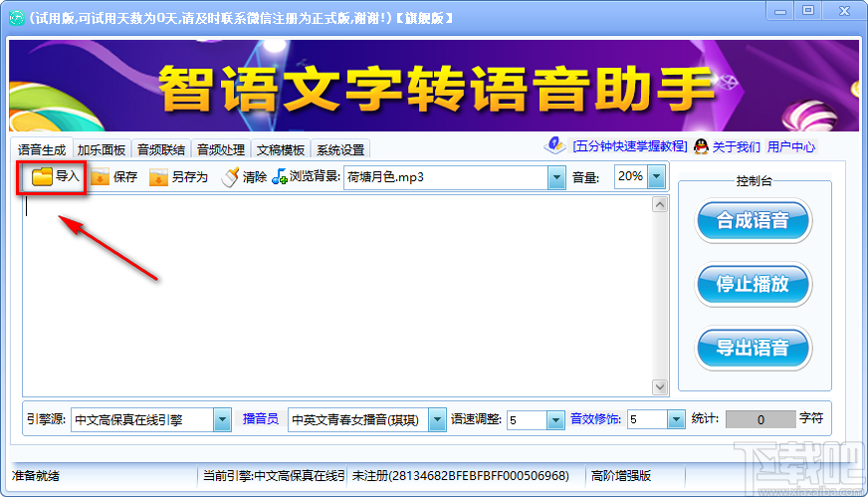The width and height of the screenshot is (868, 497).
Task: Click the 停止播放 button
Action: pos(753,284)
